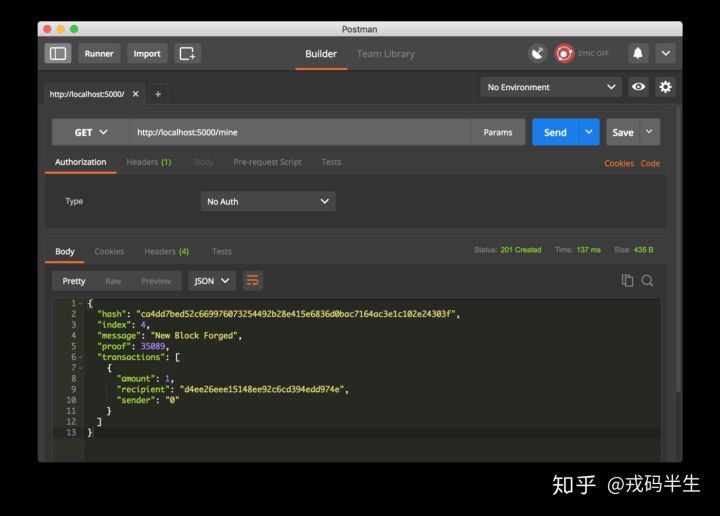The width and height of the screenshot is (720, 516).
Task: Click the interceptor satellite icon
Action: point(537,54)
